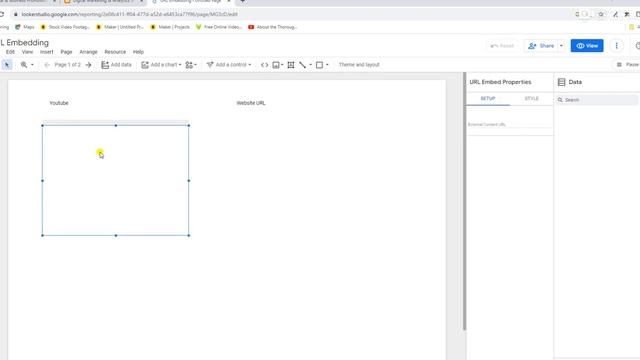640x360 pixels.
Task: Select the line drawing tool
Action: [x=302, y=65]
